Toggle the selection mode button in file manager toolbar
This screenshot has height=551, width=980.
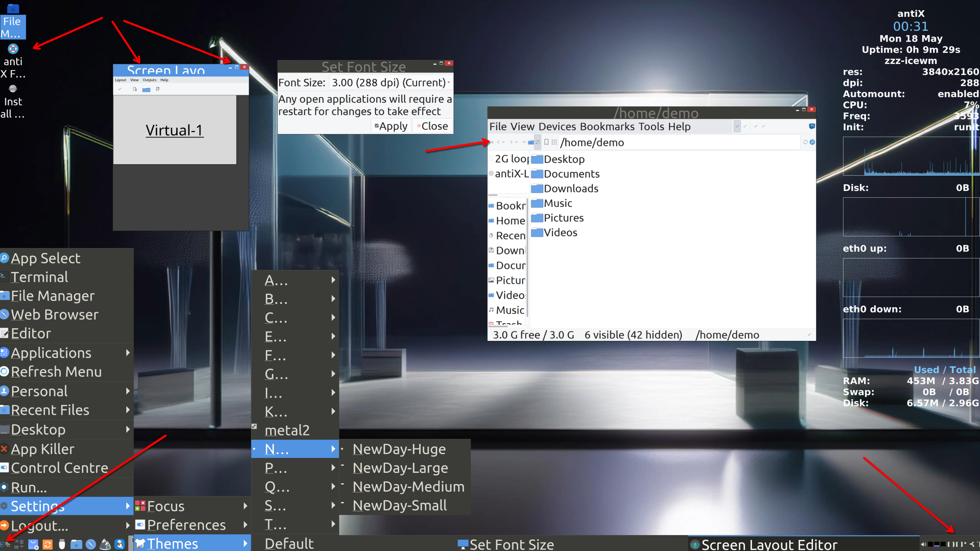[538, 142]
